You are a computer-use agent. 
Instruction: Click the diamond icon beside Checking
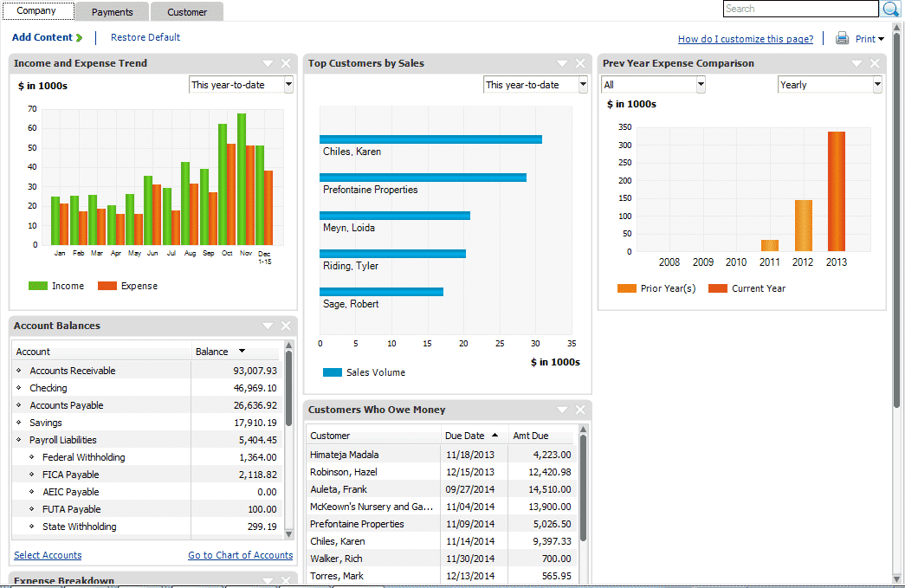coord(18,388)
